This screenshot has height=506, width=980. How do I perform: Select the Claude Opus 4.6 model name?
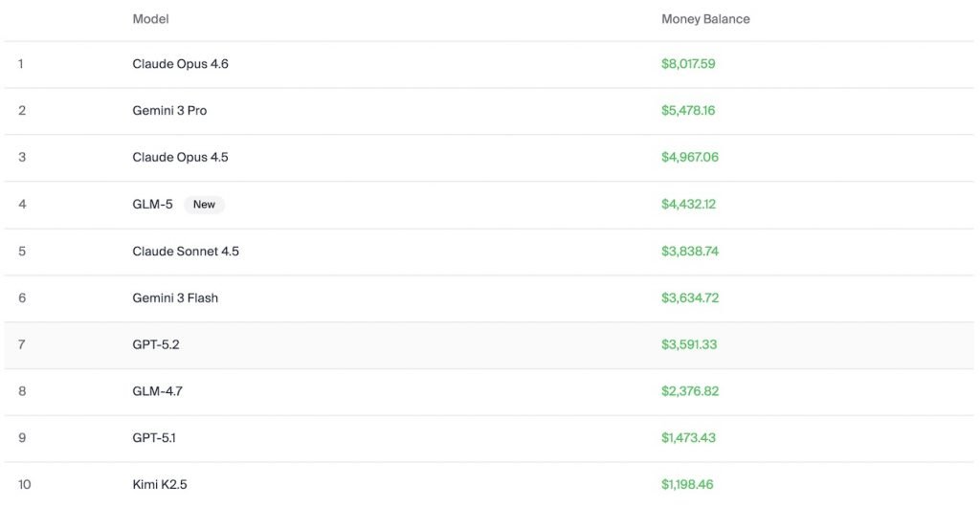point(180,64)
